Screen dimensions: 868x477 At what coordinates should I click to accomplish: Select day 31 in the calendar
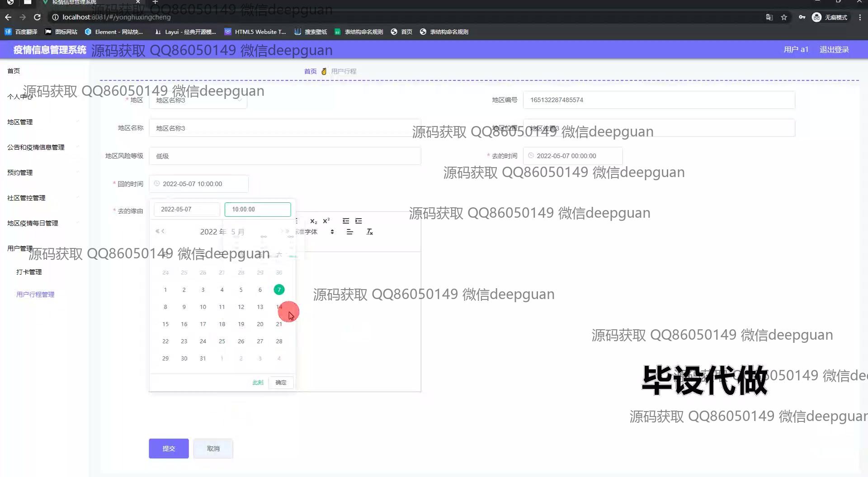click(203, 358)
